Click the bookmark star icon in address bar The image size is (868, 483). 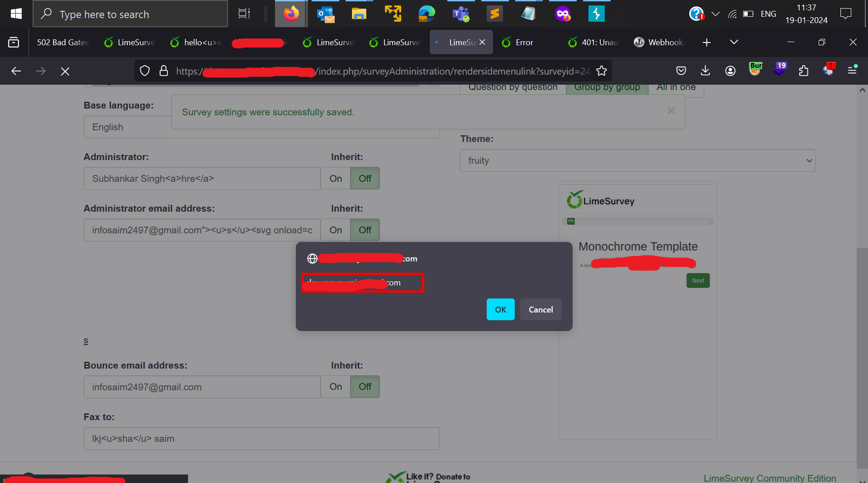(601, 71)
